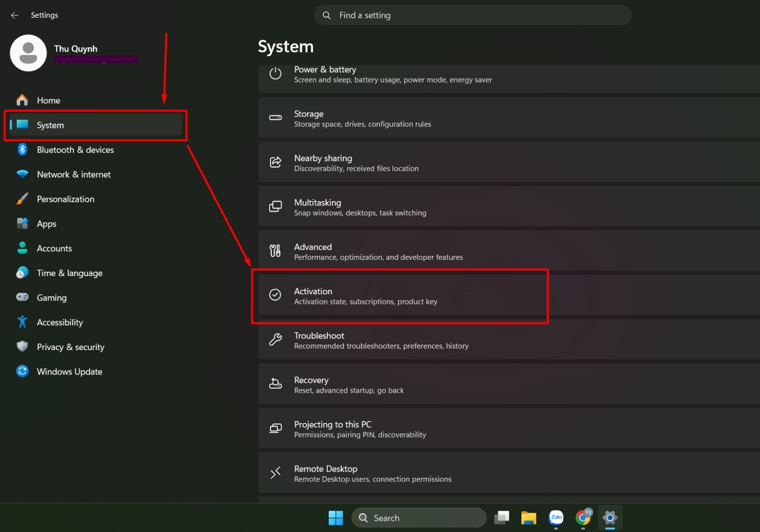This screenshot has height=532, width=760.
Task: Open Multitasking settings
Action: pos(509,206)
